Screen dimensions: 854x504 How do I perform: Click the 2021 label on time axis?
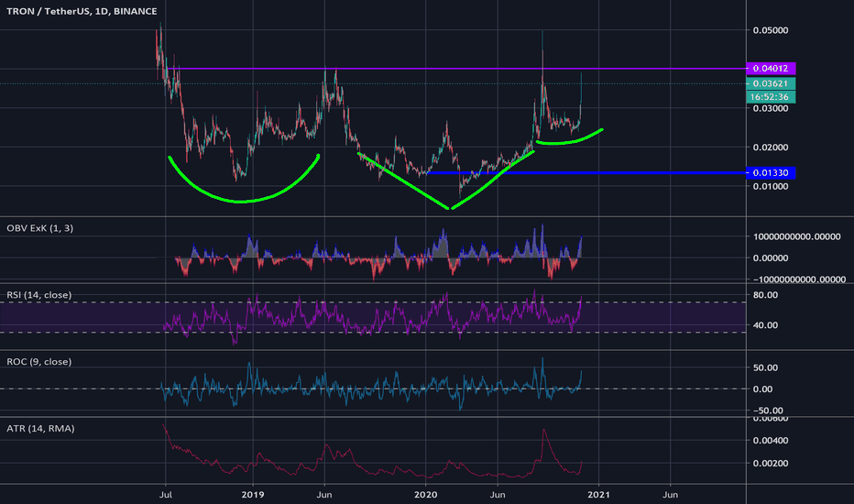coord(598,495)
